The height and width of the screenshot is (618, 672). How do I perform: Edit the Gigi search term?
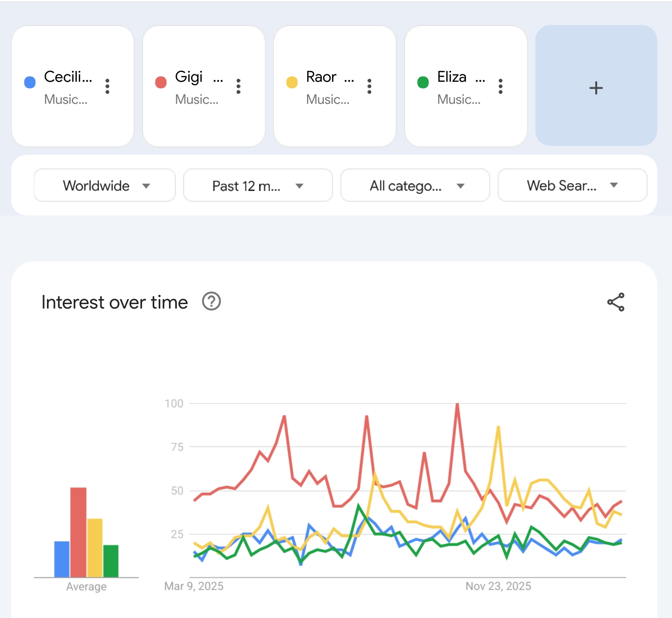[199, 77]
